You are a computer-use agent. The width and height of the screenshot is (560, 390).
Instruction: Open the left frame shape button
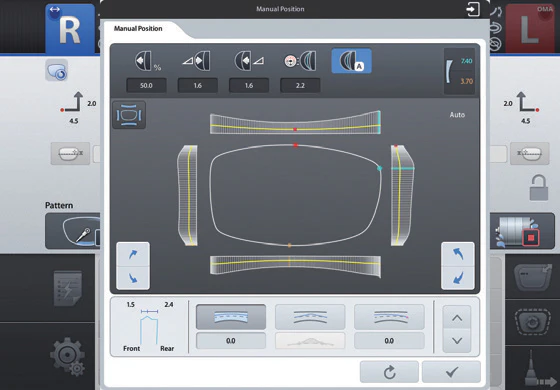[70, 154]
